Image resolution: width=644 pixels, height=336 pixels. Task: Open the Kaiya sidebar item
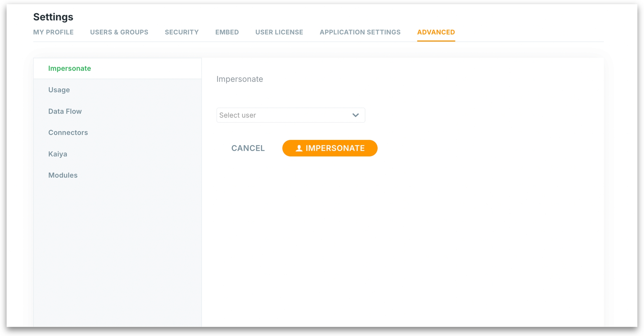pyautogui.click(x=58, y=154)
